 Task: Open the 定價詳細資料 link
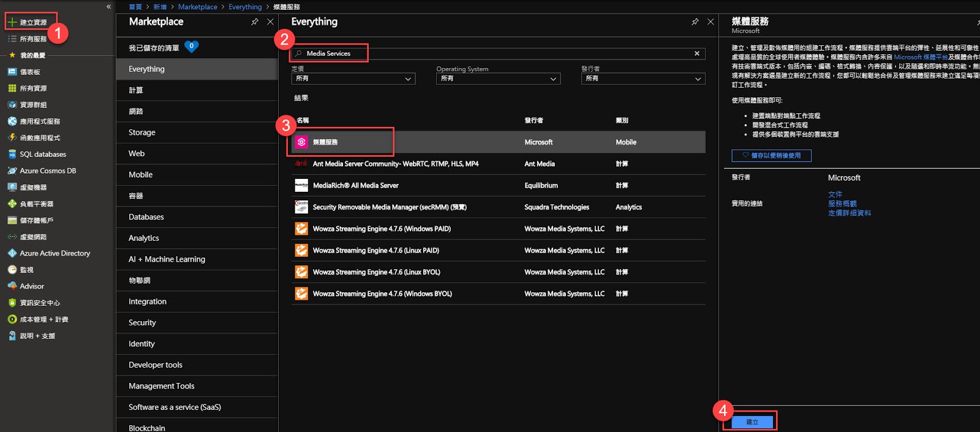click(850, 213)
